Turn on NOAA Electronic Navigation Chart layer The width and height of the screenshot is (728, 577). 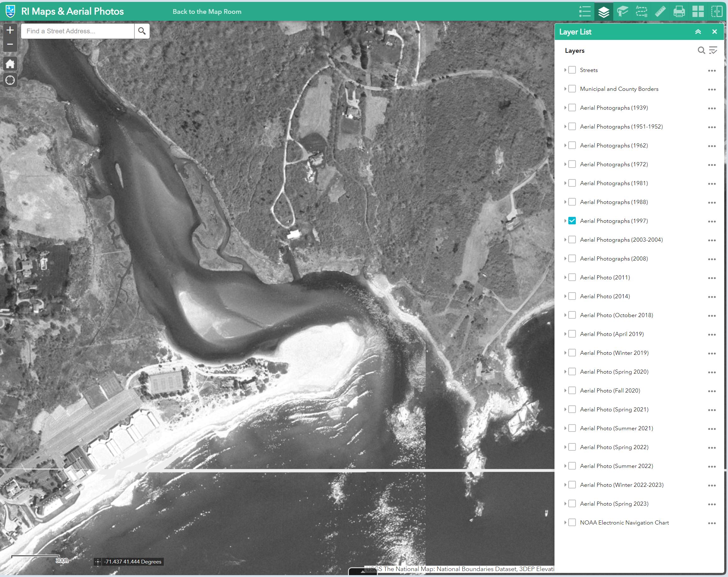click(572, 522)
